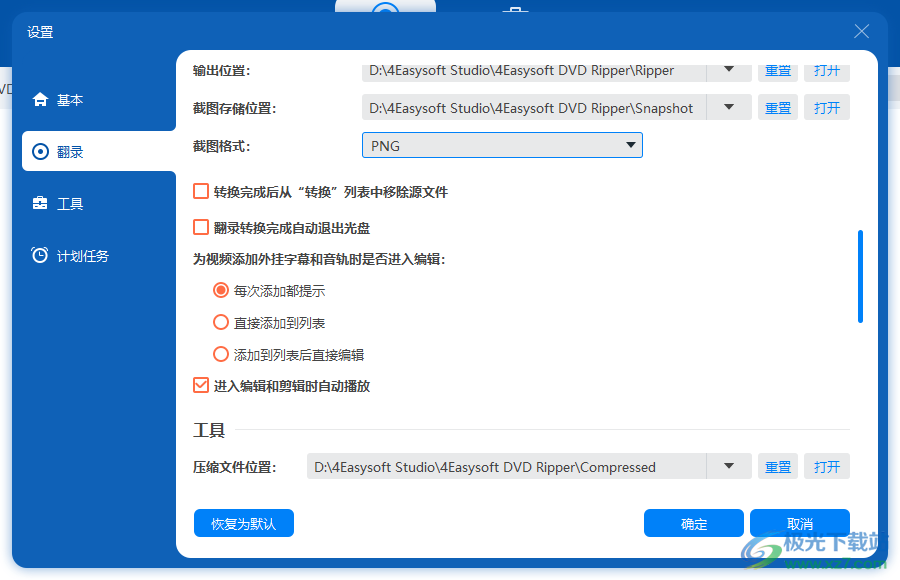Image resolution: width=900 pixels, height=580 pixels.
Task: Open the 输出位置 folder with 打开
Action: [x=827, y=71]
